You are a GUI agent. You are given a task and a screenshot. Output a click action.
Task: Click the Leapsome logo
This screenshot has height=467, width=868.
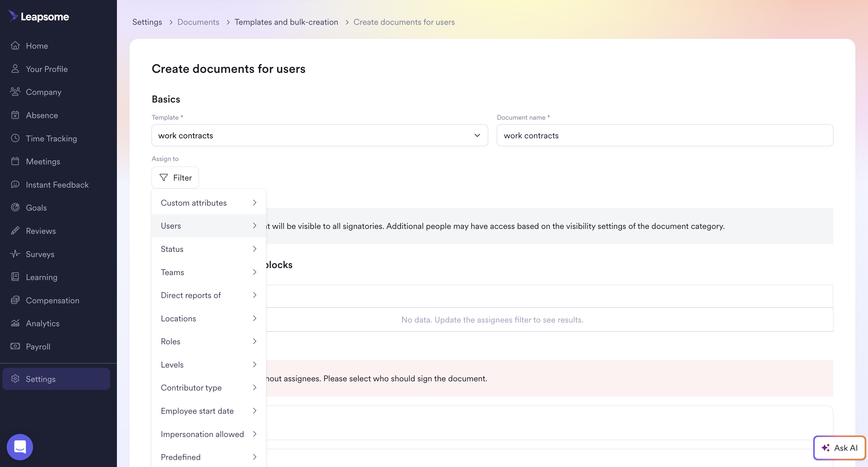39,16
